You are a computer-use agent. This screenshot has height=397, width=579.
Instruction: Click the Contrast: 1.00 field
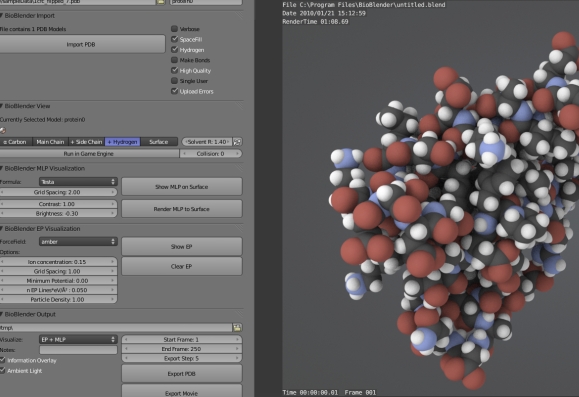click(58, 204)
